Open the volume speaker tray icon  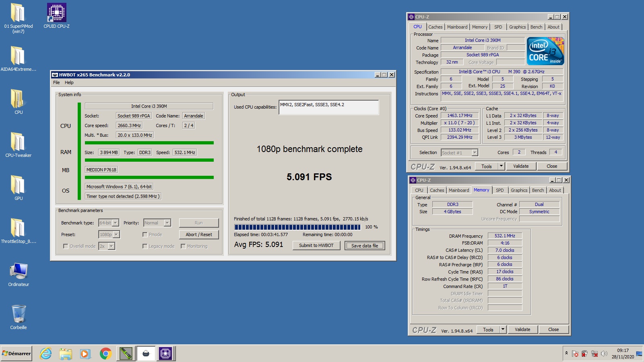pos(604,354)
